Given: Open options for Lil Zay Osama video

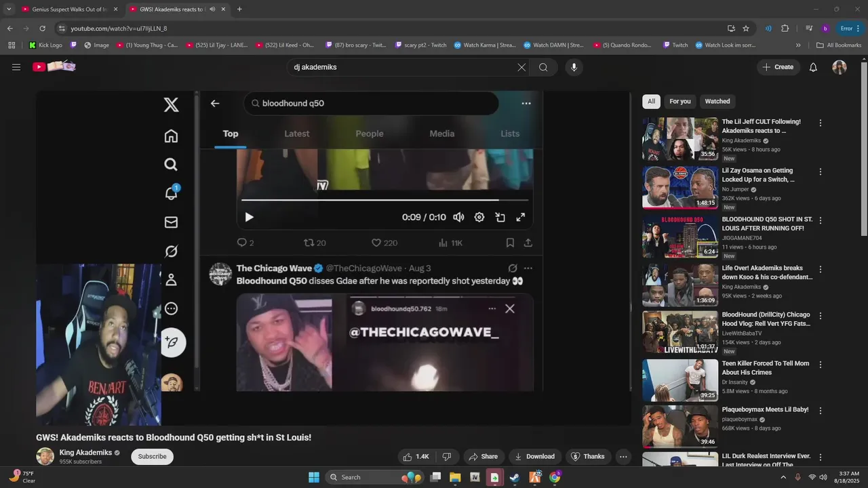Looking at the screenshot, I should (821, 172).
